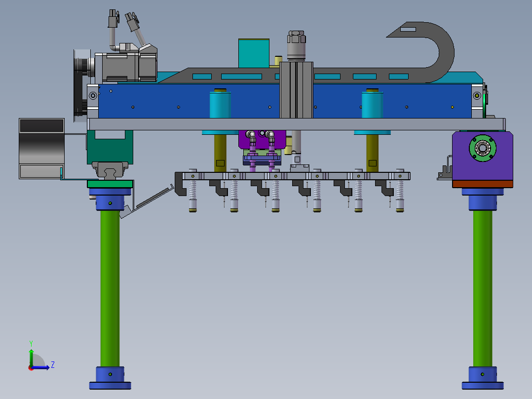Select the blue base flange of the left column

110,378
